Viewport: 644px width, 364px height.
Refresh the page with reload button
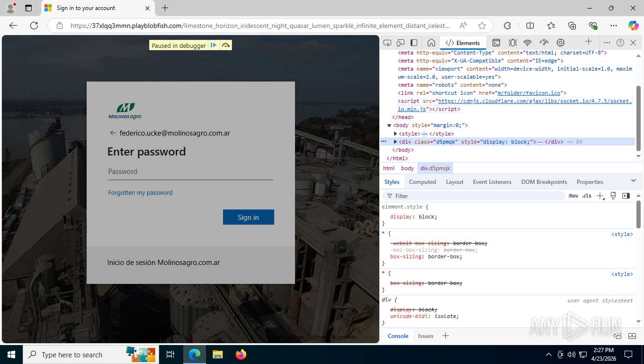click(34, 26)
